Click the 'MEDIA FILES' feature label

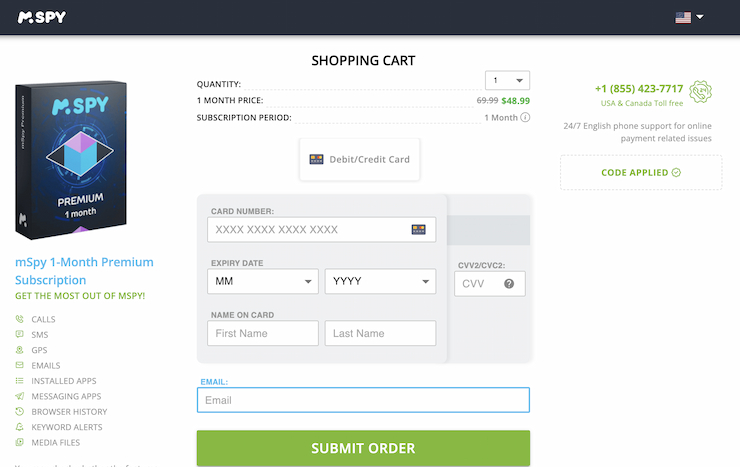pyautogui.click(x=56, y=442)
